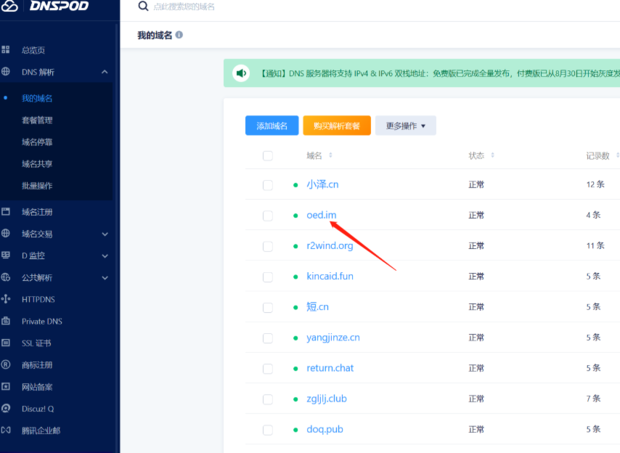This screenshot has width=620, height=453.
Task: Tick the checkbox for doq.pub
Action: coord(268,430)
